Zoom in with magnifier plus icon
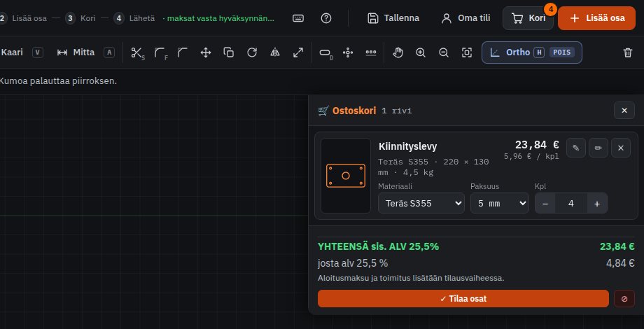 click(421, 52)
